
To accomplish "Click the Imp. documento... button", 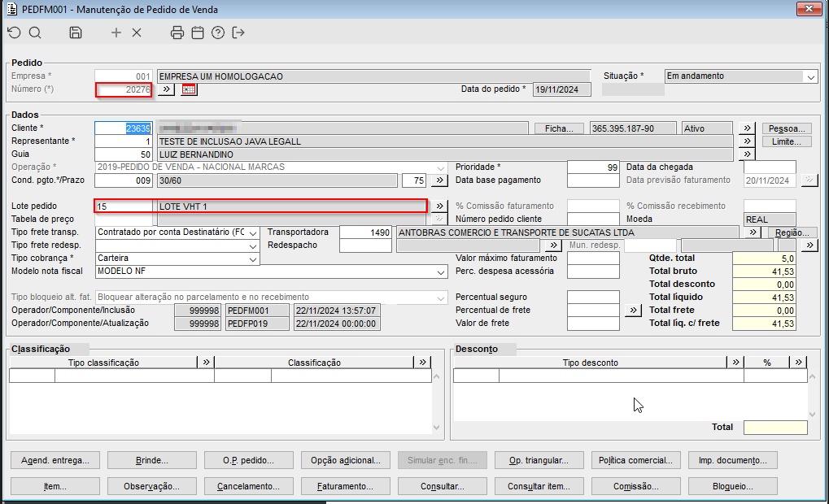I will pos(733,460).
